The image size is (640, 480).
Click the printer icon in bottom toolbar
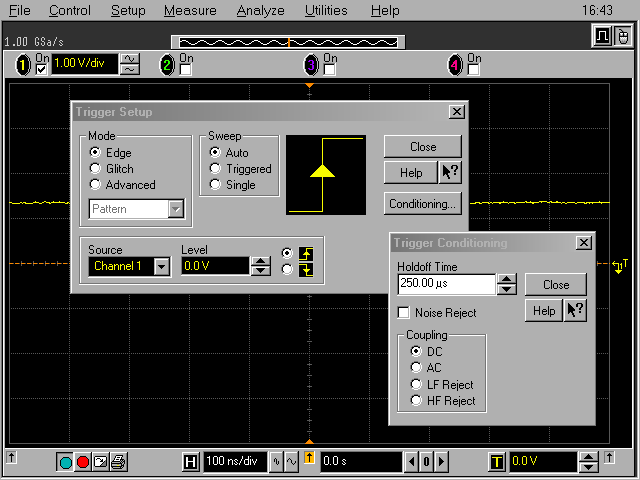tap(117, 462)
